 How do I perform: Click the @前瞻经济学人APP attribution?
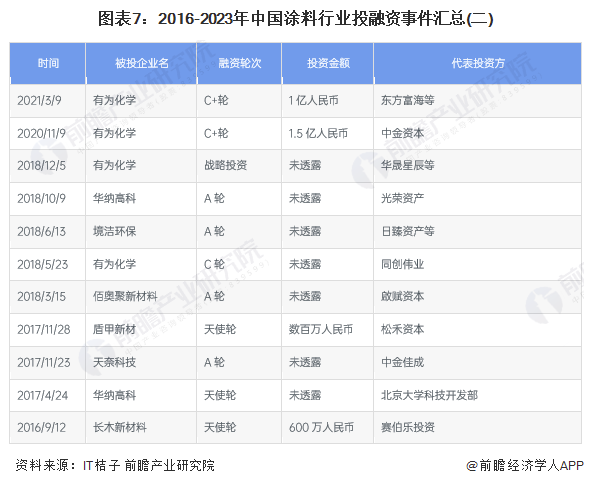point(525,465)
